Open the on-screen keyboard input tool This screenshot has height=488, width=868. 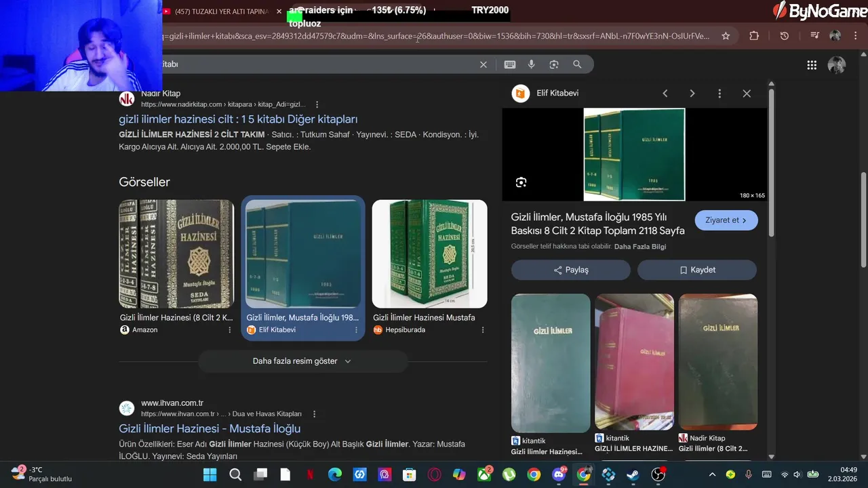pyautogui.click(x=510, y=64)
